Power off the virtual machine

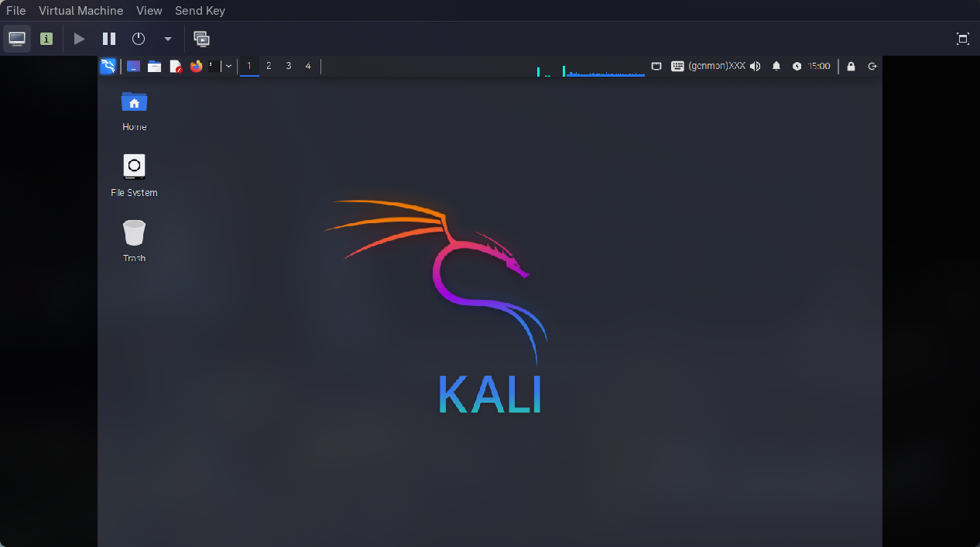(x=138, y=38)
